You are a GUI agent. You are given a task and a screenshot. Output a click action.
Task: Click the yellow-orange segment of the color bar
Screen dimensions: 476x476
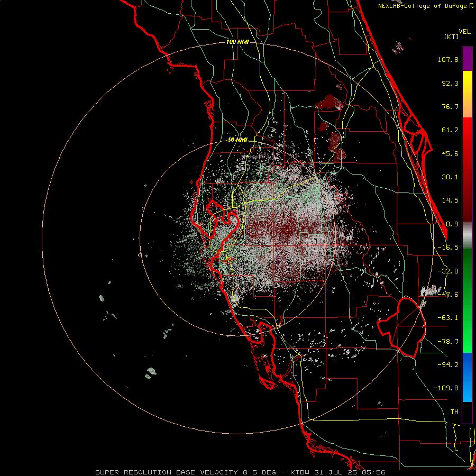(467, 94)
